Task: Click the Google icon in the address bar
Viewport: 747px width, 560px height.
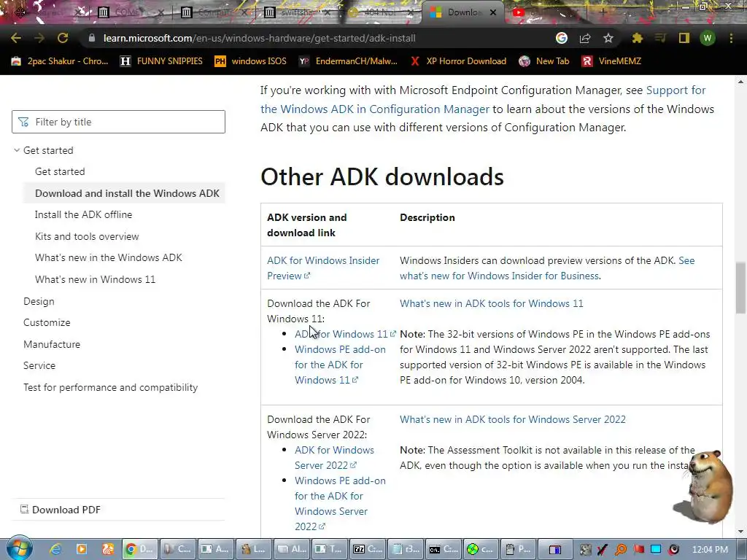Action: [562, 38]
